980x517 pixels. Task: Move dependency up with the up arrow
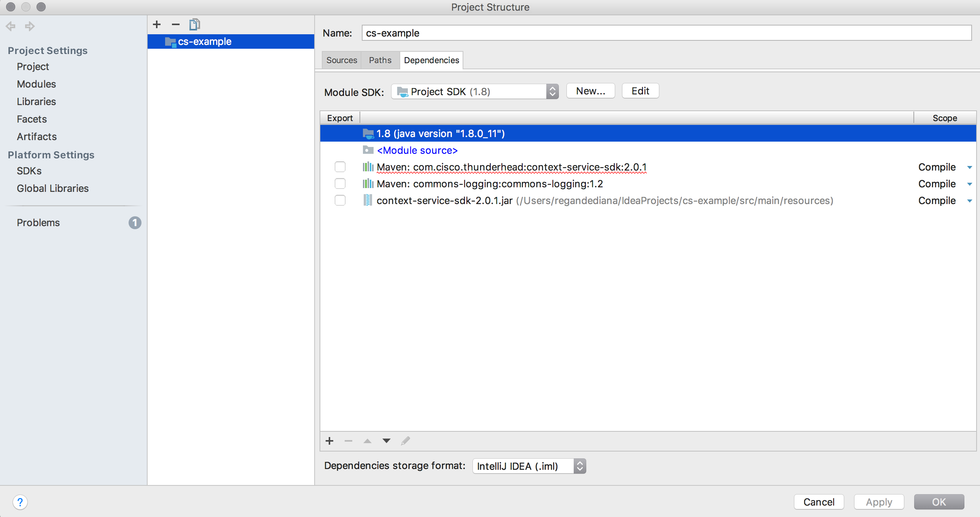(367, 441)
